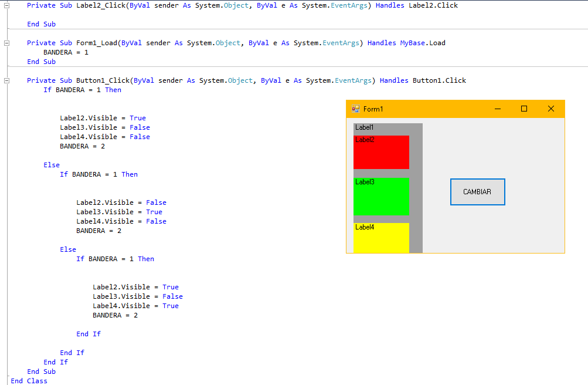
Task: Click the Form1 window icon
Action: coord(355,109)
